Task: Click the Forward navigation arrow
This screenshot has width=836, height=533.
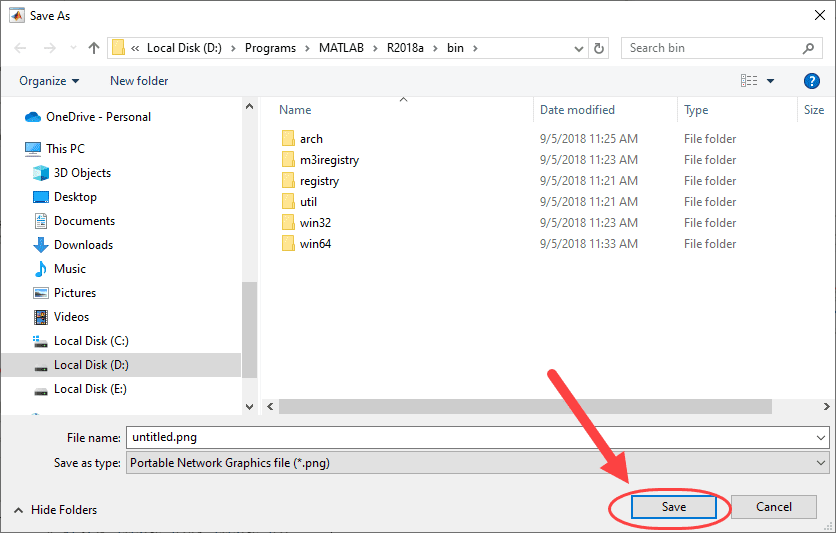Action: [50, 48]
